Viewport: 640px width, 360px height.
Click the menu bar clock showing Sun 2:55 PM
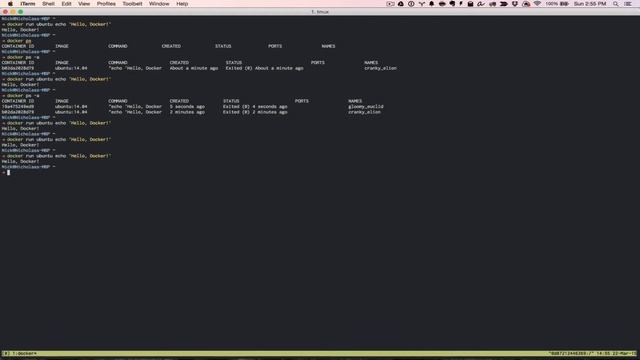tap(590, 4)
